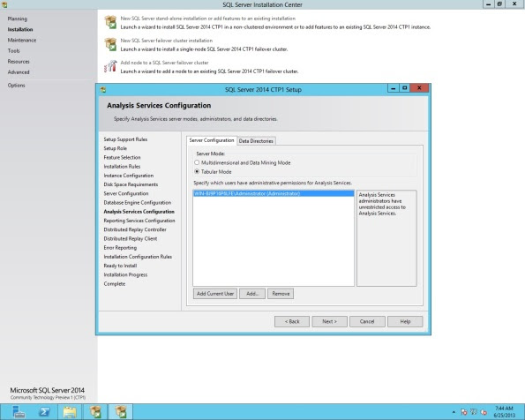The width and height of the screenshot is (525, 420).
Task: Click Database Engine Configuration step
Action: (138, 203)
